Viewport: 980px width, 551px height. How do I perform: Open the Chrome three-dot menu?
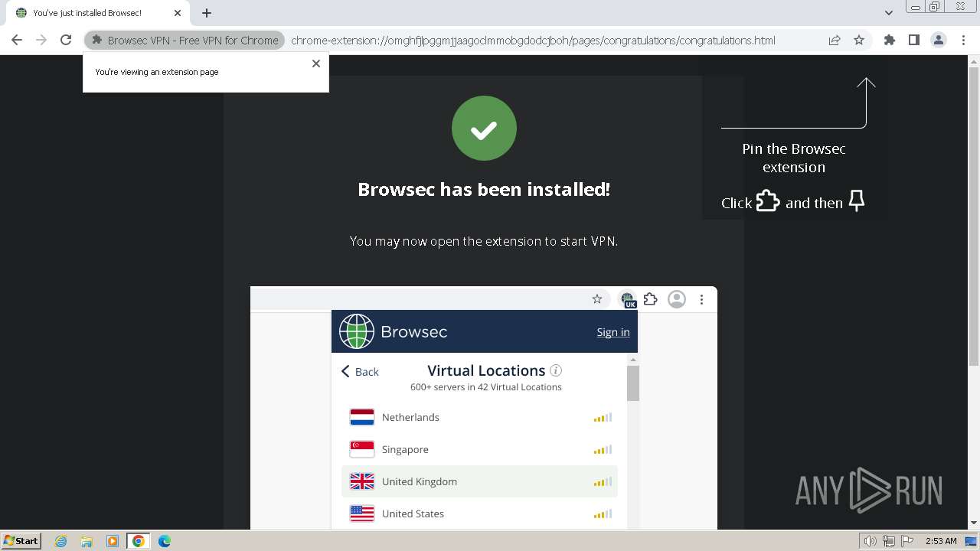coord(964,40)
